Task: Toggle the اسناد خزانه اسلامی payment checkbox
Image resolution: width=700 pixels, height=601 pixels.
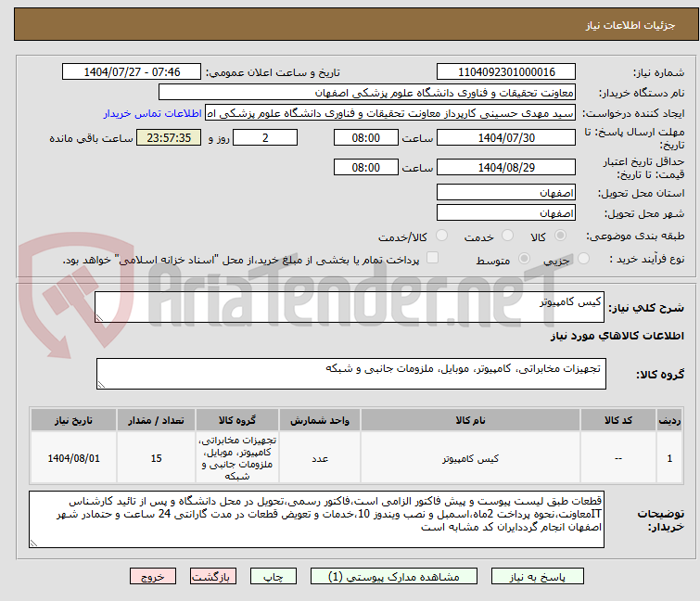Action: click(432, 258)
